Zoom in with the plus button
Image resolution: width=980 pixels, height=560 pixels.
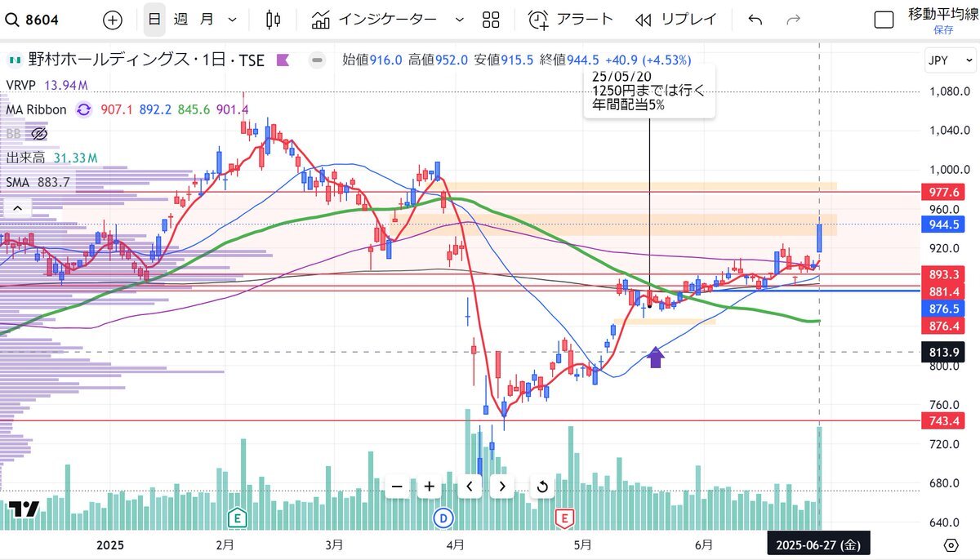(x=429, y=487)
